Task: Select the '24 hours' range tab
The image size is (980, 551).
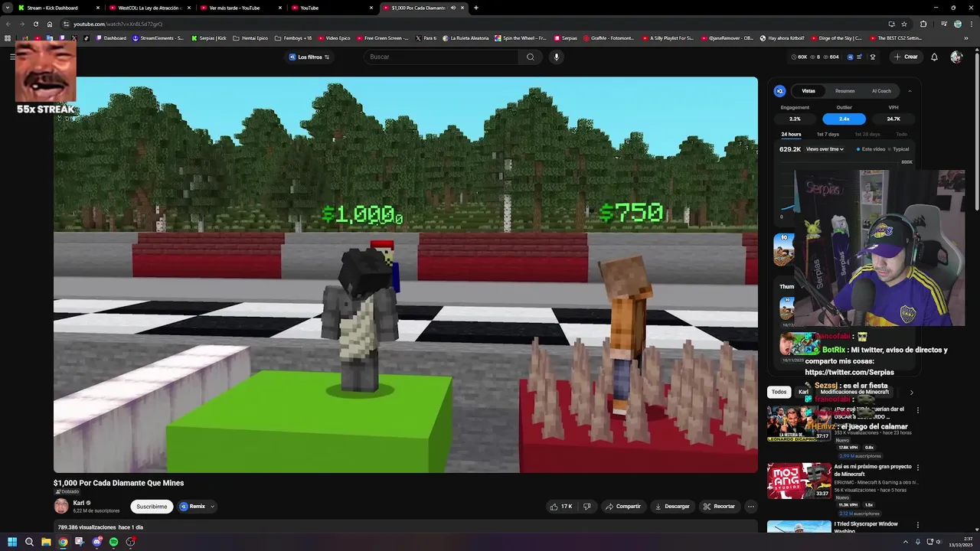Action: pos(791,135)
